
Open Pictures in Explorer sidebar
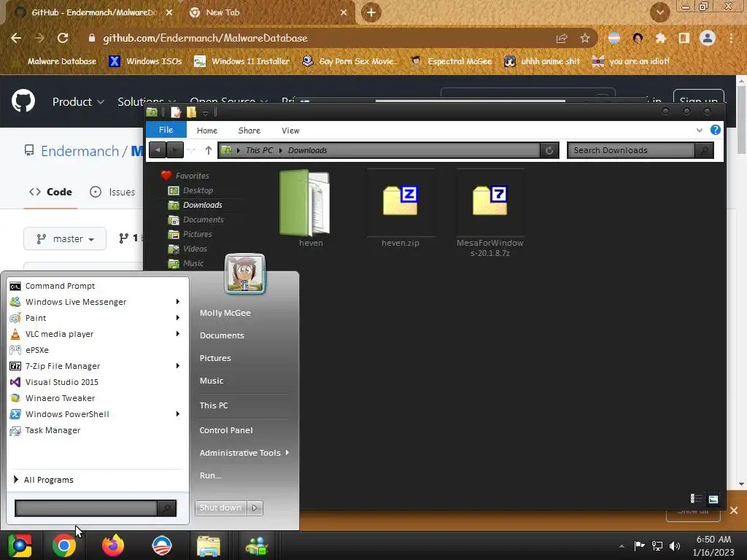(197, 234)
